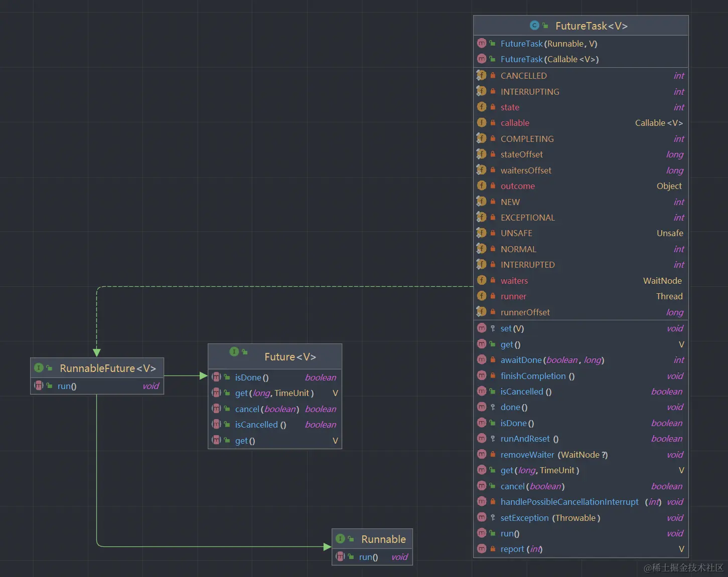This screenshot has width=728, height=577.
Task: Select get(long, TimeUnit) in the Future<V> node
Action: click(274, 393)
